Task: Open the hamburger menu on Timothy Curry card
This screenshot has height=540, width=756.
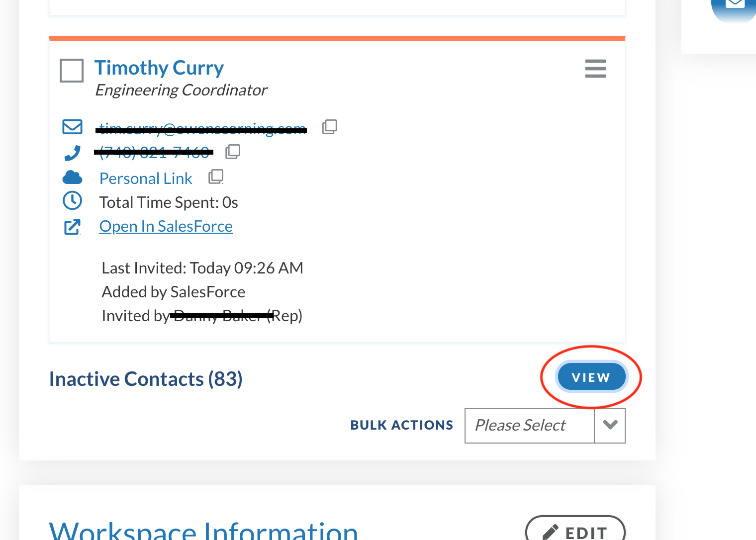Action: pos(595,69)
